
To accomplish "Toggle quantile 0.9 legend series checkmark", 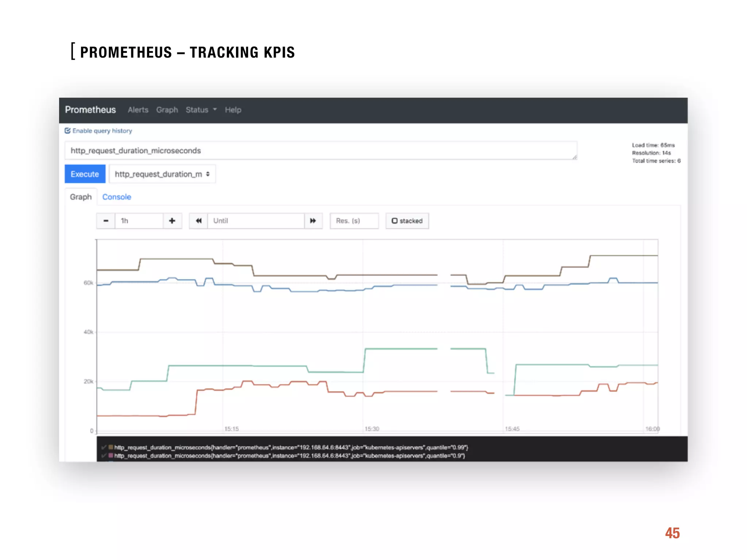I will click(104, 456).
